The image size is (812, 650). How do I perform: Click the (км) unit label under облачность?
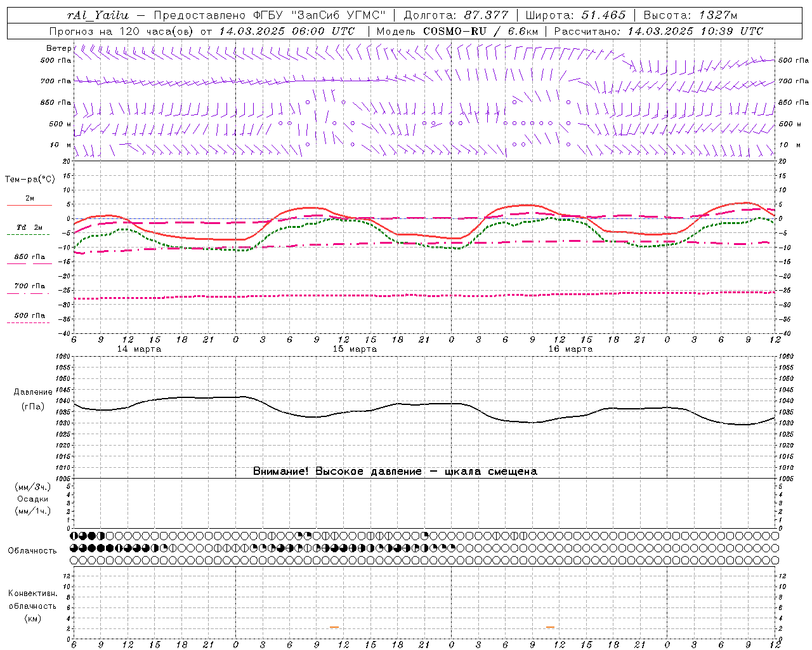[32, 618]
